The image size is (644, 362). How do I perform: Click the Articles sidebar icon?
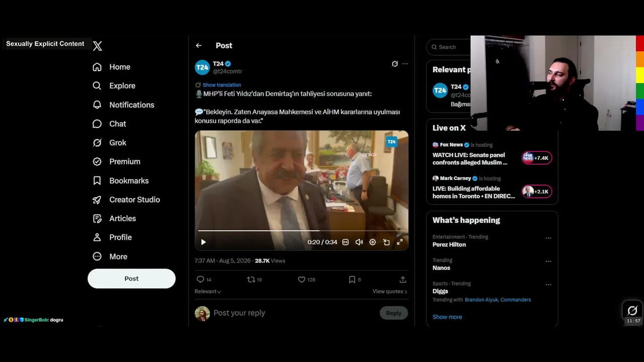(x=97, y=218)
